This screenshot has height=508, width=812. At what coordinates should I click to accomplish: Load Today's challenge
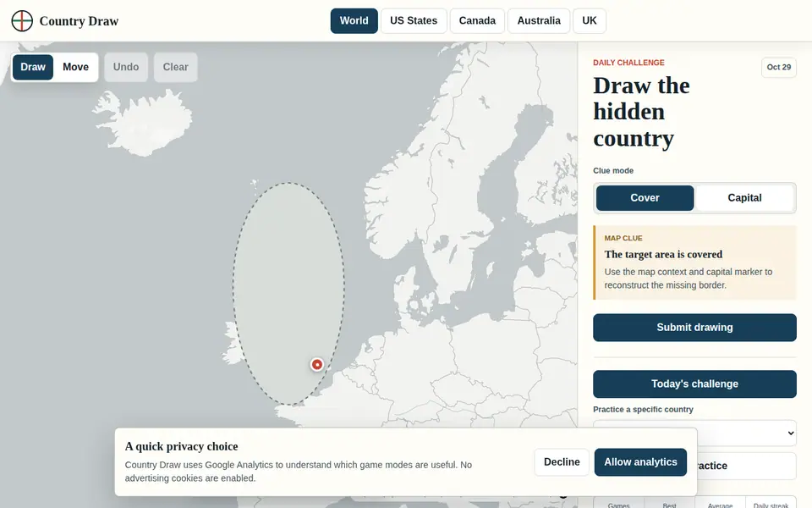694,384
